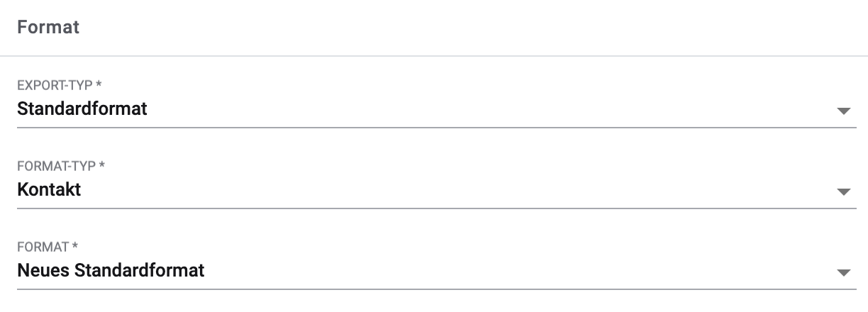Click the required asterisk next to FORMAT-TYP

click(102, 166)
